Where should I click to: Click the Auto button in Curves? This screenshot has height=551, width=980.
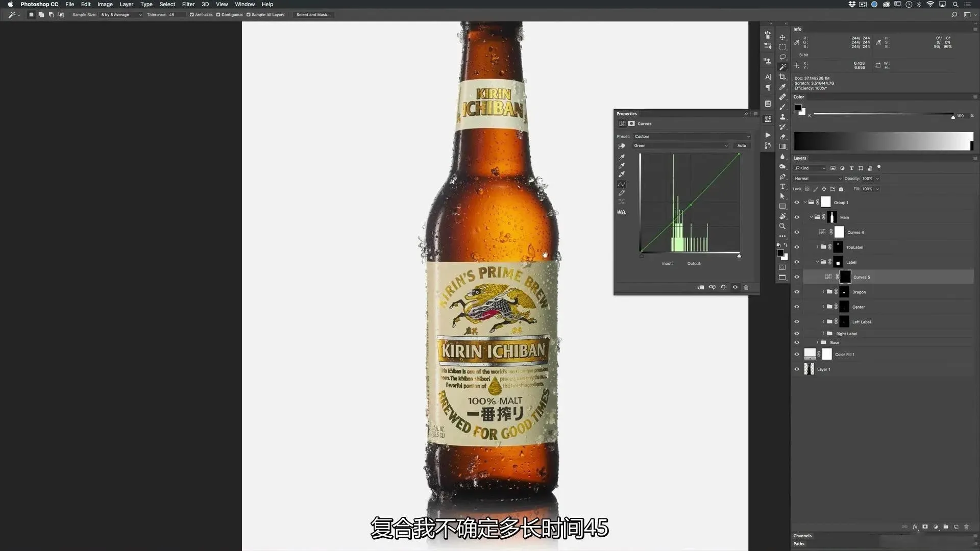[741, 146]
